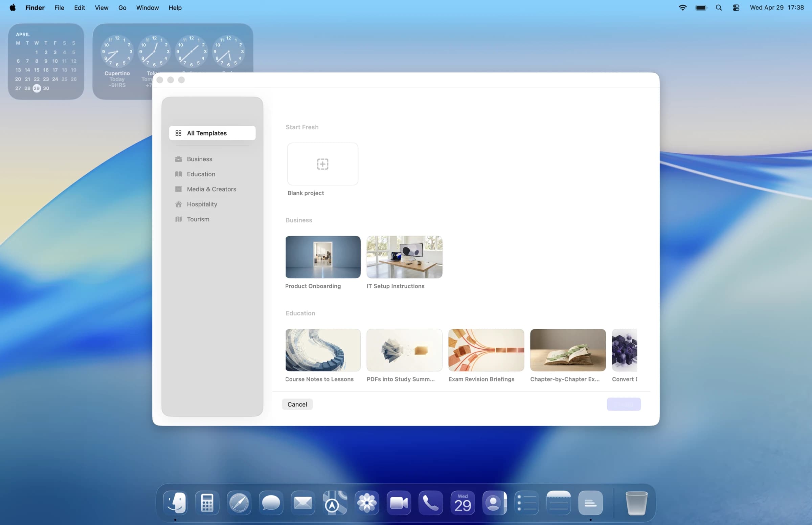
Task: Open Spotlight search in menu bar
Action: click(x=719, y=7)
